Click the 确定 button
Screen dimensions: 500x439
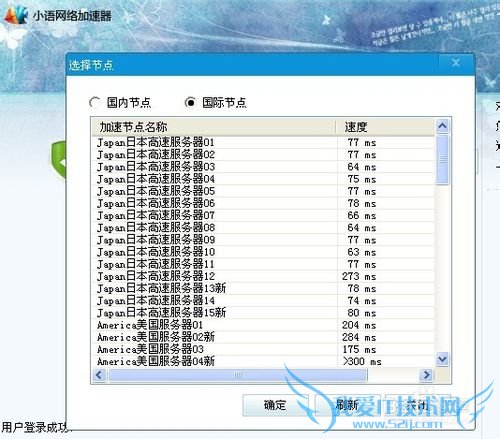(x=275, y=405)
